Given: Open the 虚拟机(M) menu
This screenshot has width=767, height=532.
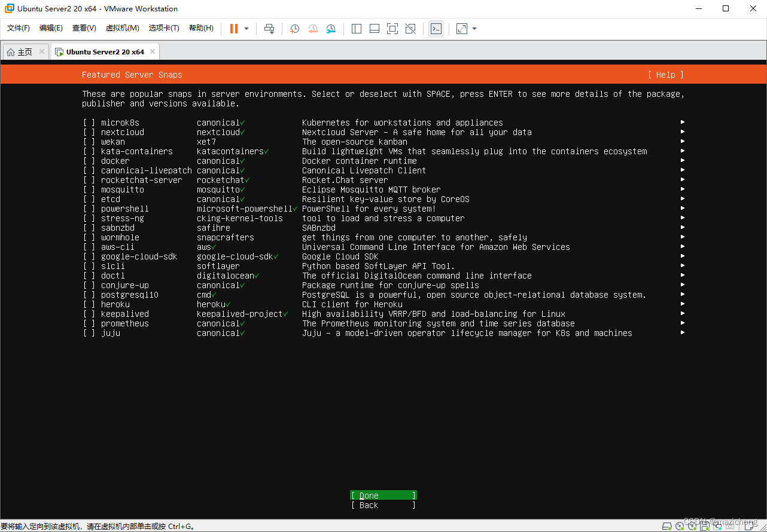Looking at the screenshot, I should pyautogui.click(x=123, y=28).
